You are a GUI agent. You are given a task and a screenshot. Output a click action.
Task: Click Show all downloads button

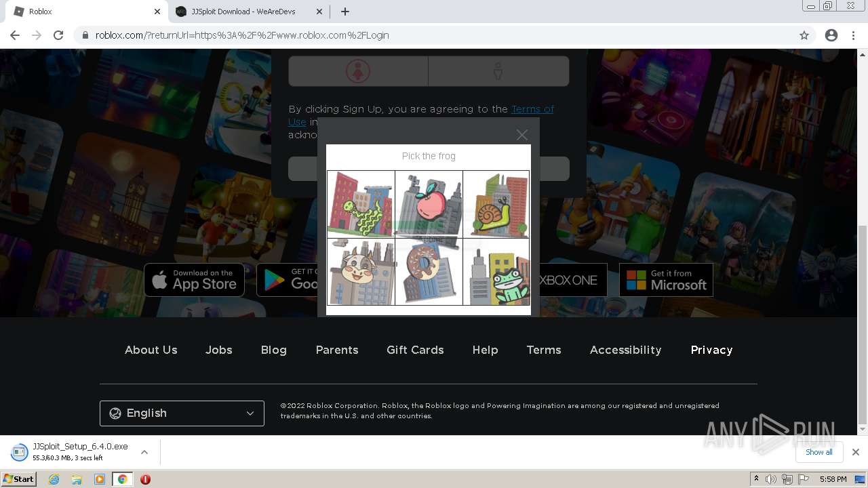coord(818,452)
